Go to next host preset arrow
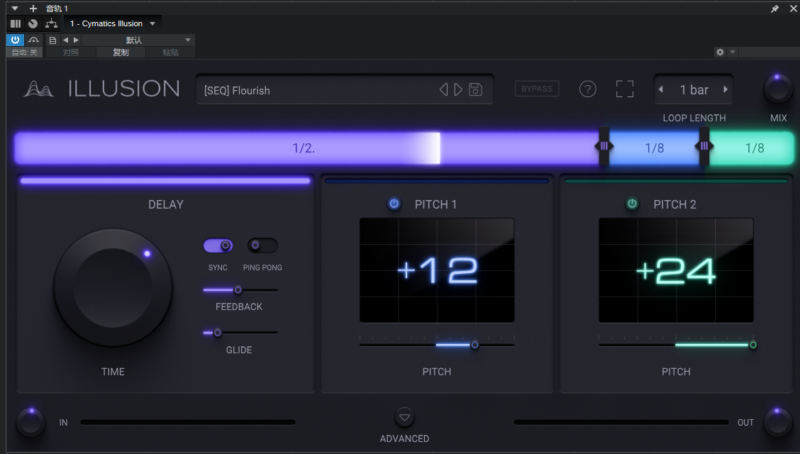800x454 pixels. [x=76, y=40]
